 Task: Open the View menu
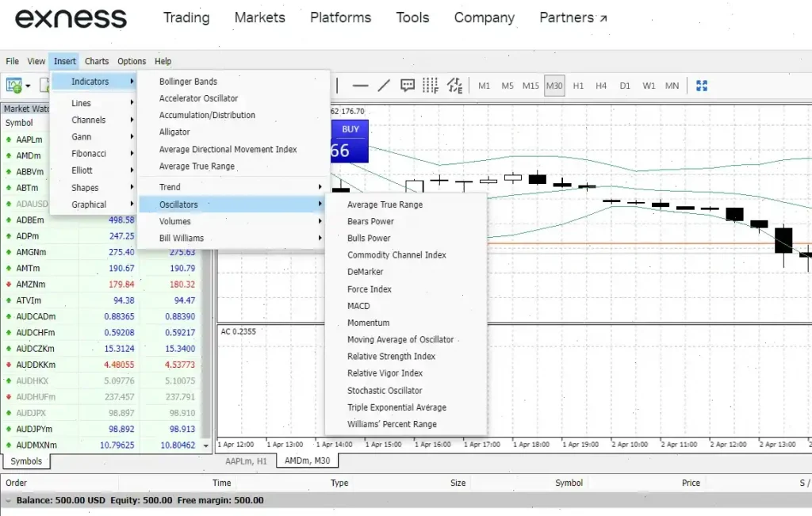click(36, 61)
